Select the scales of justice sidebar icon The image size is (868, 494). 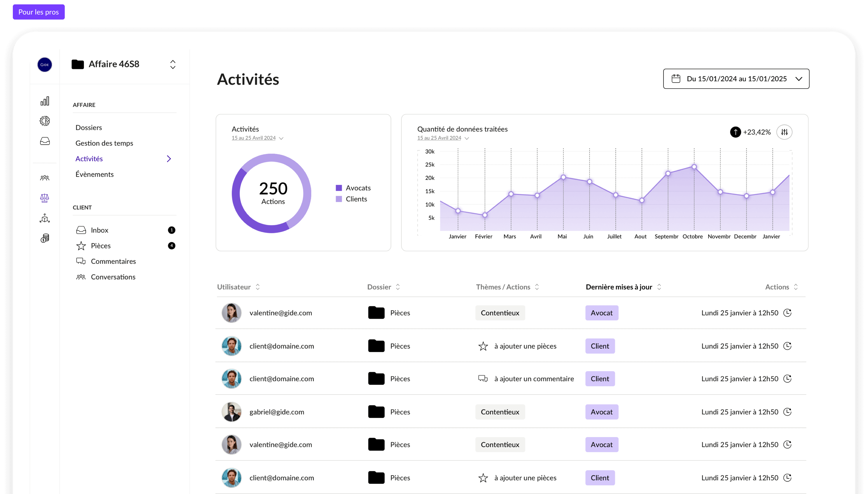pos(45,198)
